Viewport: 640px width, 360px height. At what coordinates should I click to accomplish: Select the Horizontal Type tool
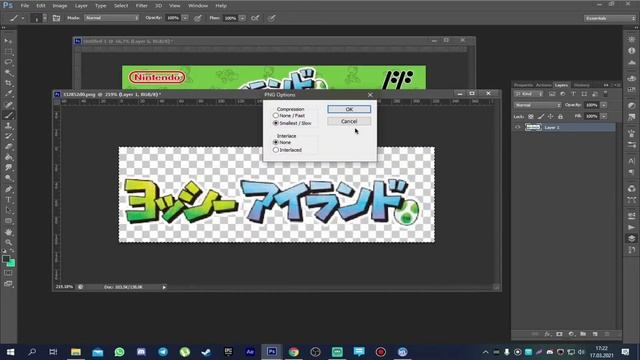tap(8, 200)
